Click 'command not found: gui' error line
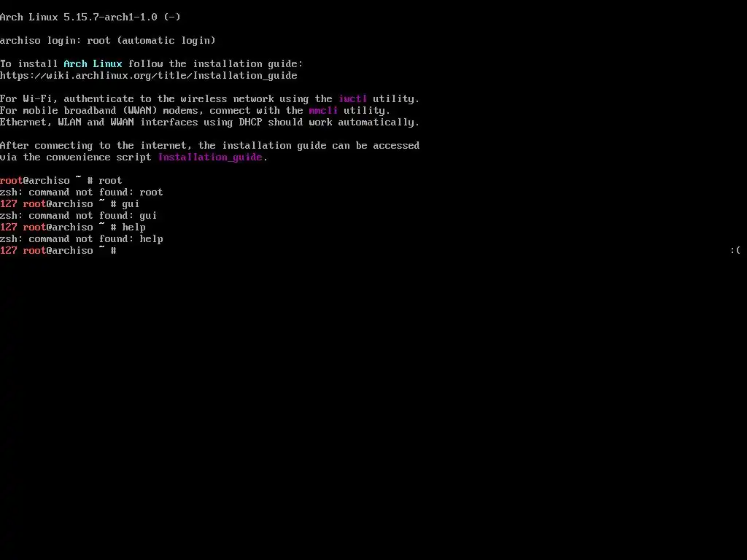This screenshot has height=560, width=747. (x=79, y=215)
